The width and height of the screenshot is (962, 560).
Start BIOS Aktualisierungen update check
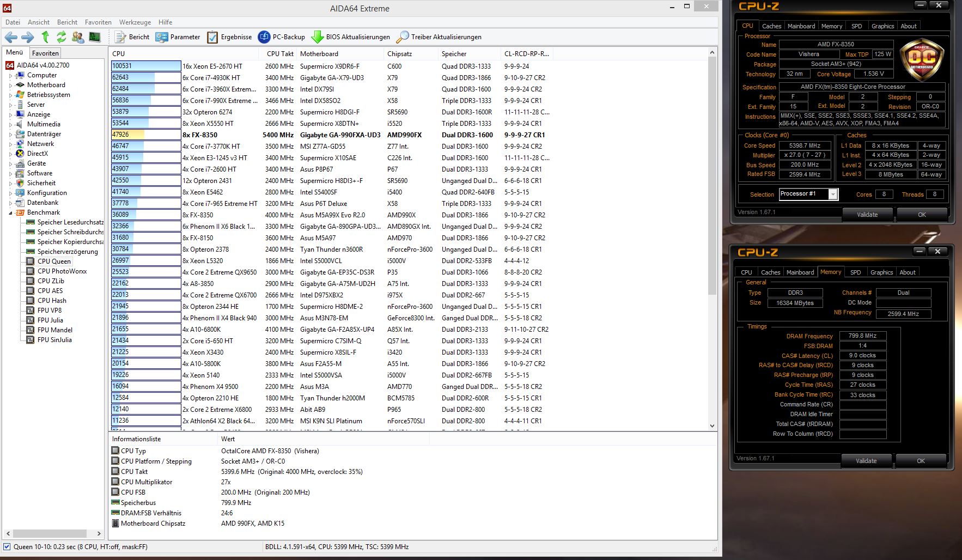point(350,37)
